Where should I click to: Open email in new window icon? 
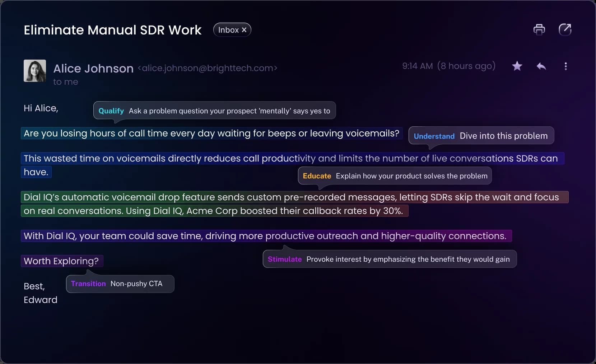tap(565, 30)
